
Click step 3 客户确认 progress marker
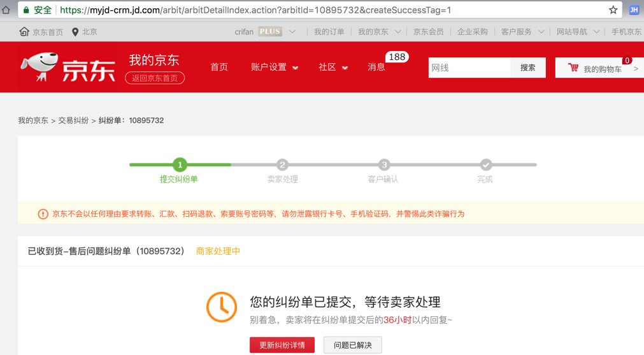(384, 165)
